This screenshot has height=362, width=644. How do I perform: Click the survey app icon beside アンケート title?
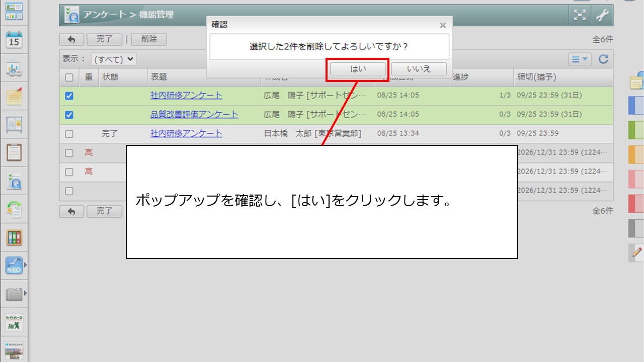[x=71, y=16]
